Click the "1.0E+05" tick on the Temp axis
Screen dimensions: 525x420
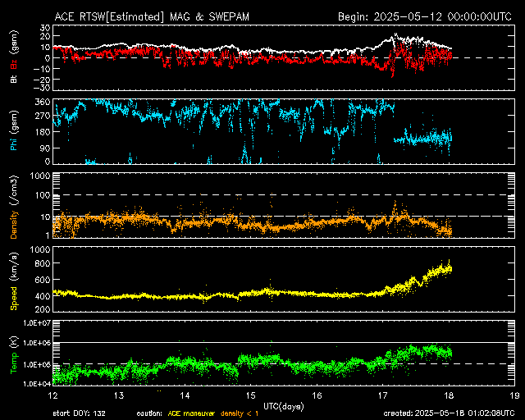click(x=37, y=365)
